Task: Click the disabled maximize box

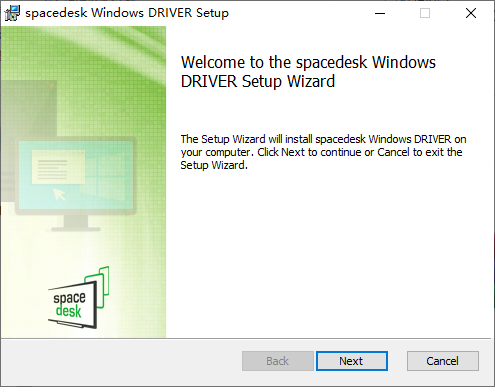Action: pos(425,13)
